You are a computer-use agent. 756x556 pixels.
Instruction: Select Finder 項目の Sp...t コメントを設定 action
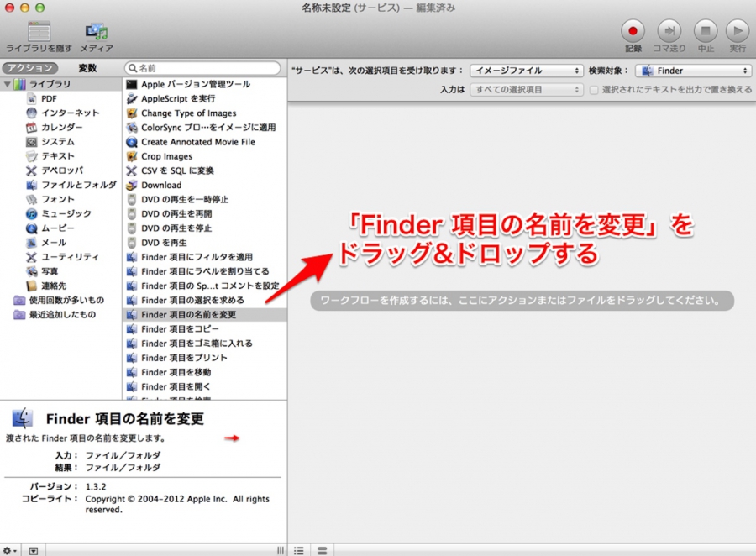point(204,286)
